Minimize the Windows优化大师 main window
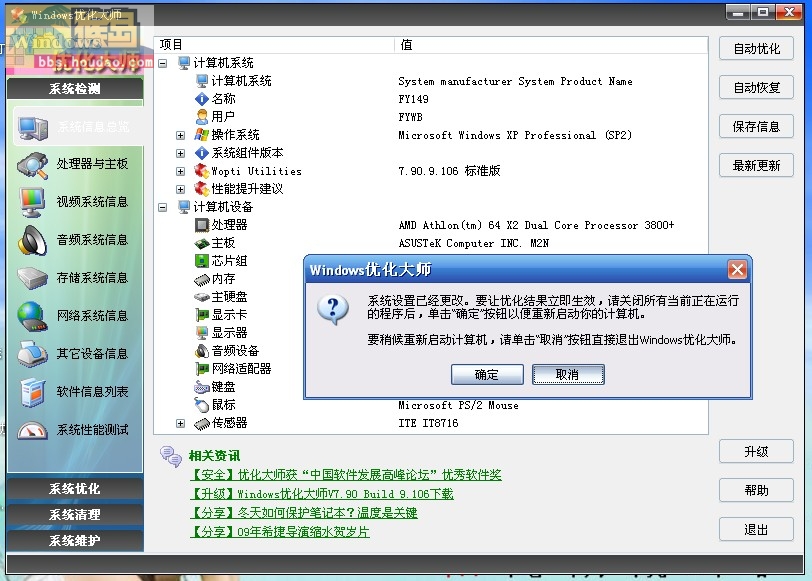The image size is (812, 581). (x=738, y=12)
